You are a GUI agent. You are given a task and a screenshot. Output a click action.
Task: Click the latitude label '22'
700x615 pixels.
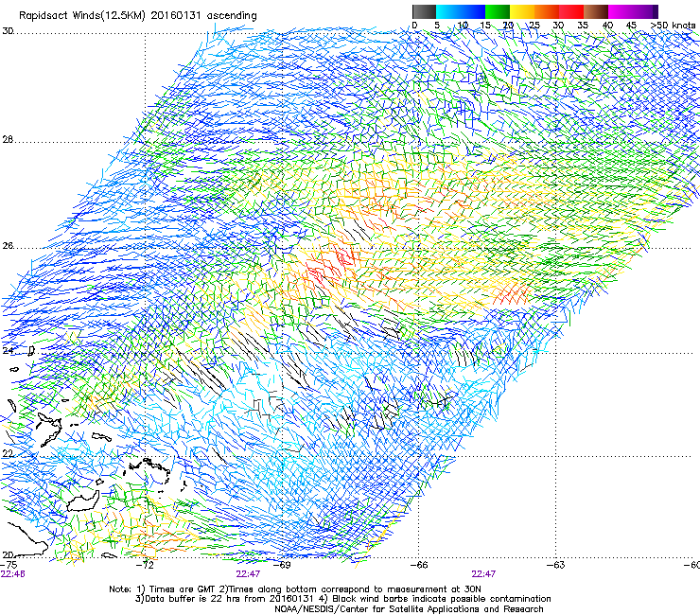coord(8,454)
